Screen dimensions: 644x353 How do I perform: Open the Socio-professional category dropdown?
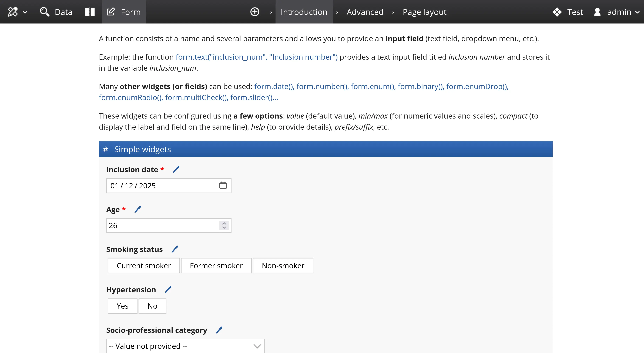[x=185, y=346]
